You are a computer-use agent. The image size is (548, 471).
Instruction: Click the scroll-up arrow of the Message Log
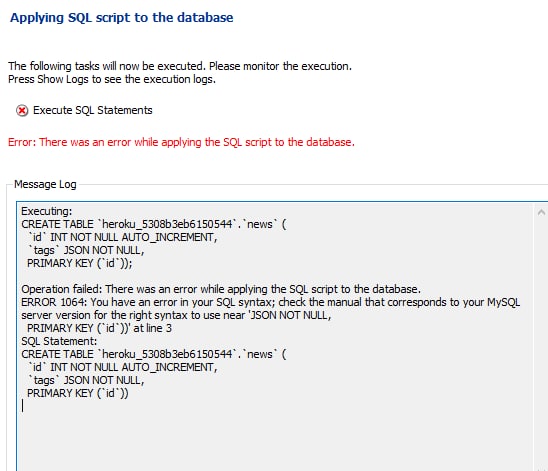[x=541, y=212]
